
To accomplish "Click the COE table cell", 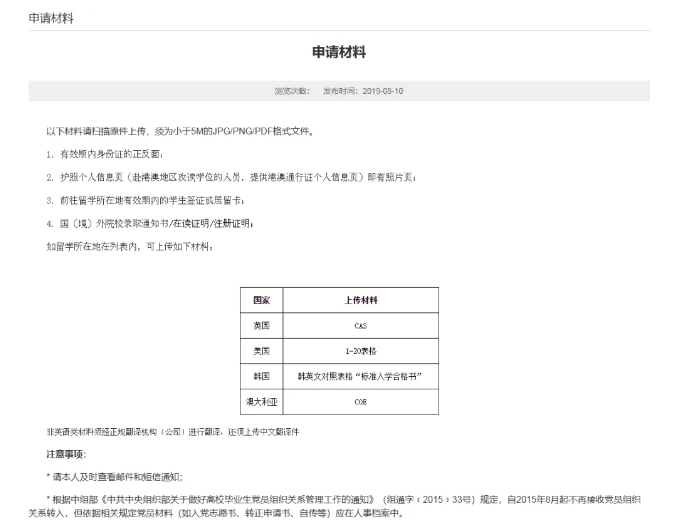I will coord(361,401).
